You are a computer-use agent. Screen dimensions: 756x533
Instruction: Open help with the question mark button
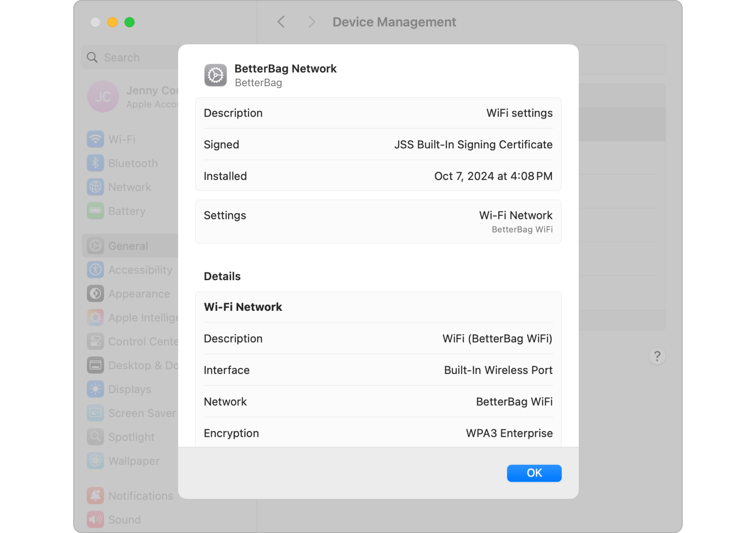click(x=657, y=356)
